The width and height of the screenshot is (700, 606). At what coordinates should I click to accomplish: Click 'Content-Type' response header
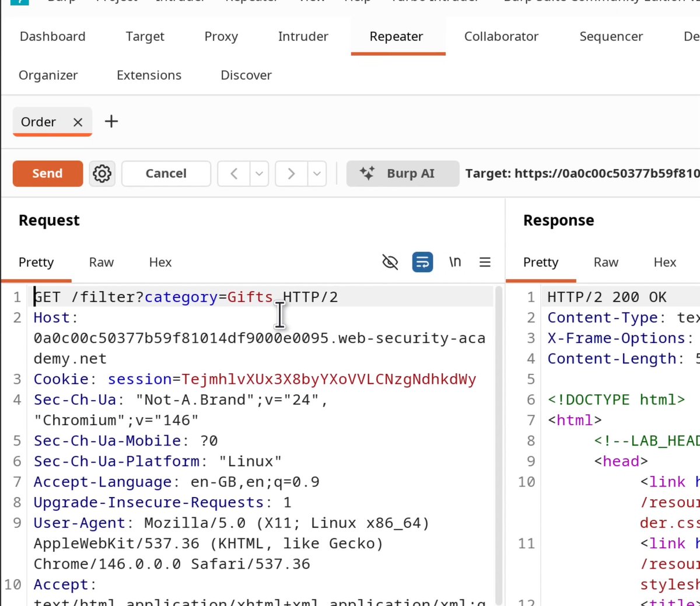[603, 317]
